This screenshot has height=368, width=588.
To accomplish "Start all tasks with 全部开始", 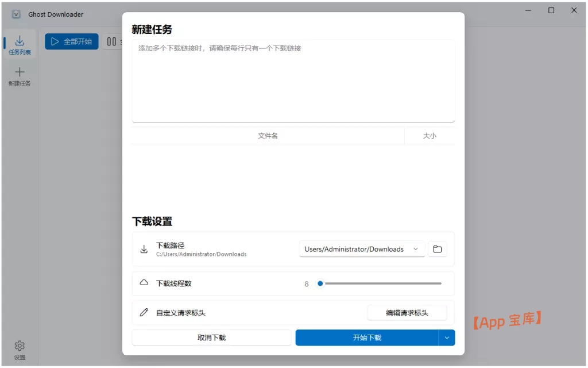I will coord(71,41).
